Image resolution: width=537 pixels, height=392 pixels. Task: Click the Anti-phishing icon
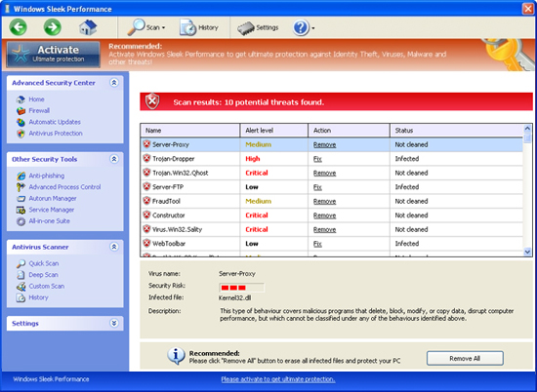[21, 176]
